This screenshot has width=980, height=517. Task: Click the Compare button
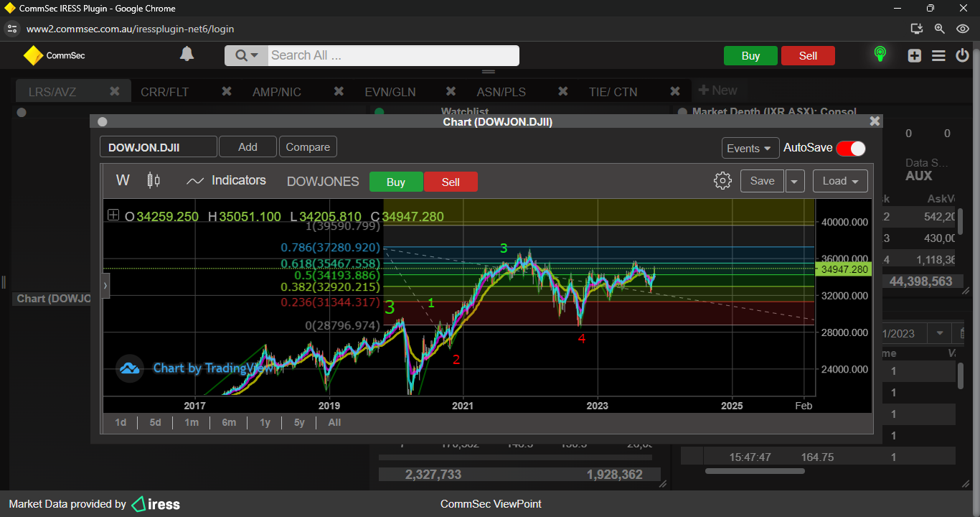[x=308, y=147]
